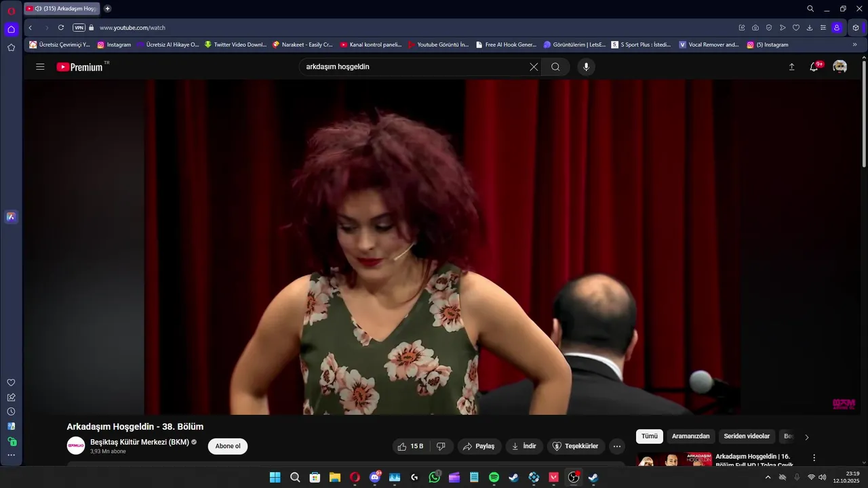Select the Tümü filter chip
The width and height of the screenshot is (868, 488).
[x=650, y=436]
